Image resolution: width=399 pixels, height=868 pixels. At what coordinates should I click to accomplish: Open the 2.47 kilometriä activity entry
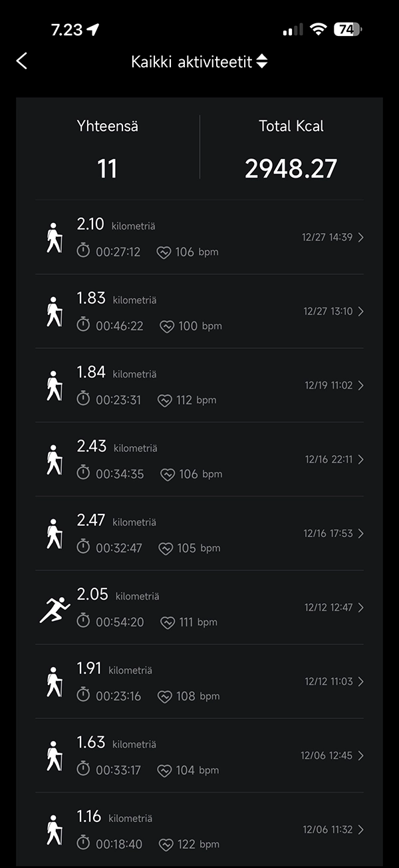pyautogui.click(x=199, y=533)
